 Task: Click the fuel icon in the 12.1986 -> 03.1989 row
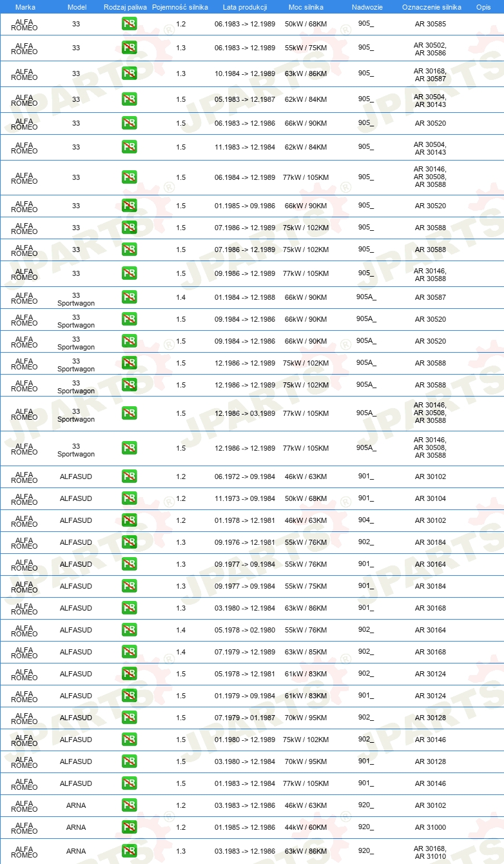(129, 413)
